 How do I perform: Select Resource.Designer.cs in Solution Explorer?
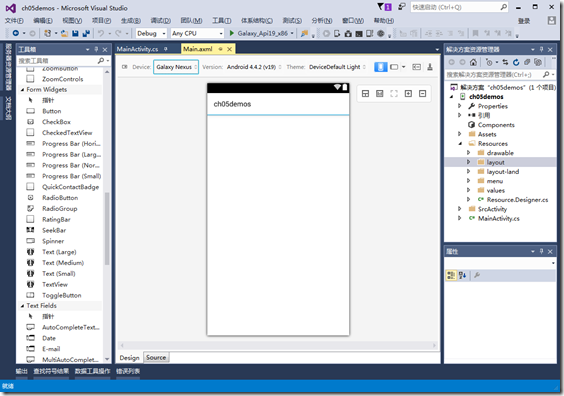coord(517,200)
